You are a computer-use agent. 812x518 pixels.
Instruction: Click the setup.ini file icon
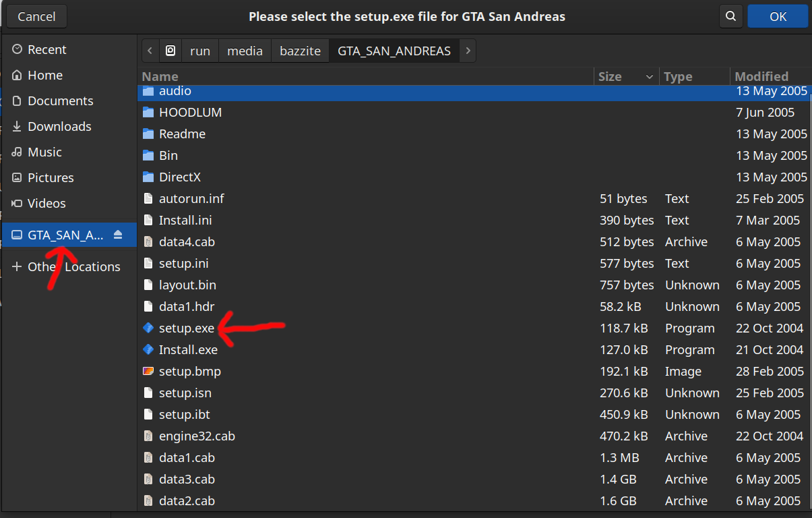(x=148, y=263)
